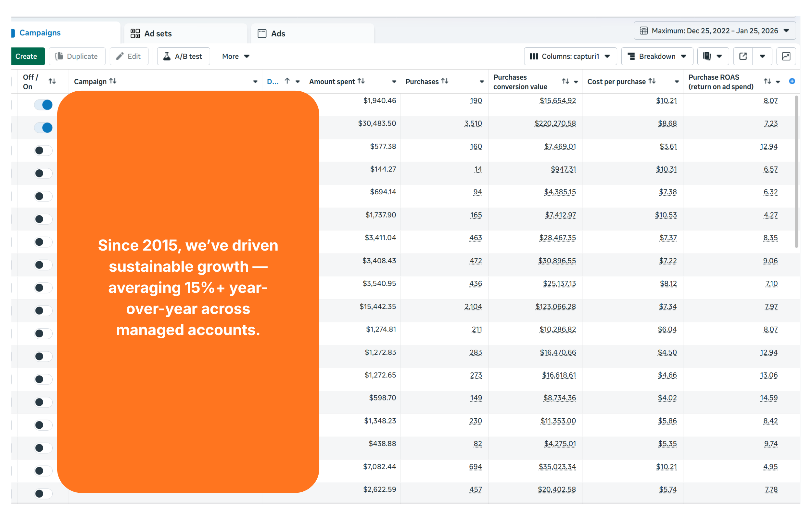Enable the campaign with $577.38 spend
Screen dimensions: 812x520
(43, 150)
